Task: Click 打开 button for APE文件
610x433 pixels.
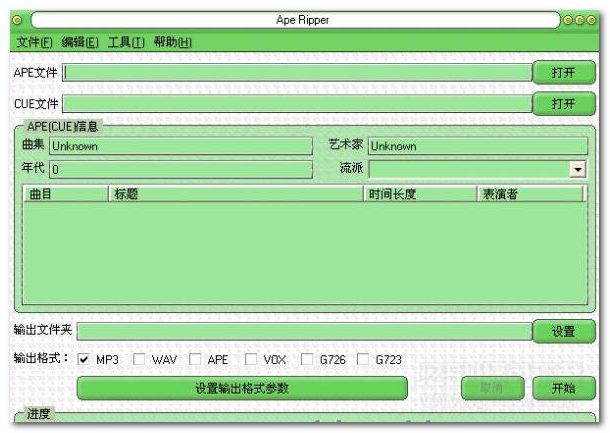Action: tap(564, 72)
